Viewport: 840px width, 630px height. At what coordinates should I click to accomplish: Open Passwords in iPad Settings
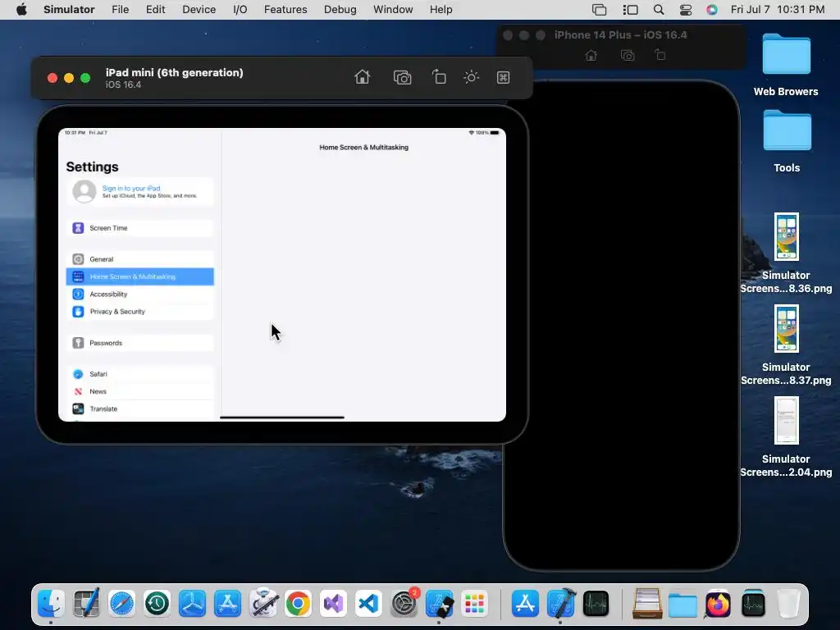(139, 343)
